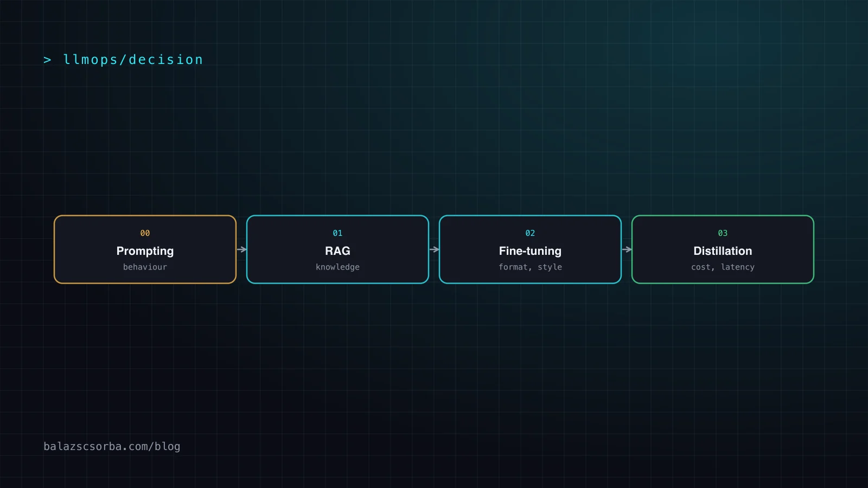Click the '00' step number
The height and width of the screenshot is (488, 868).
point(145,233)
